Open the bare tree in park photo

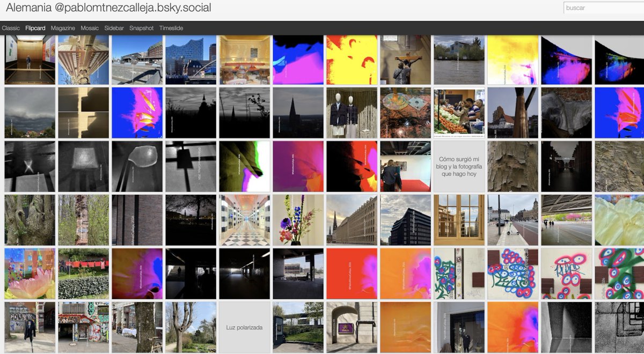[191, 327]
